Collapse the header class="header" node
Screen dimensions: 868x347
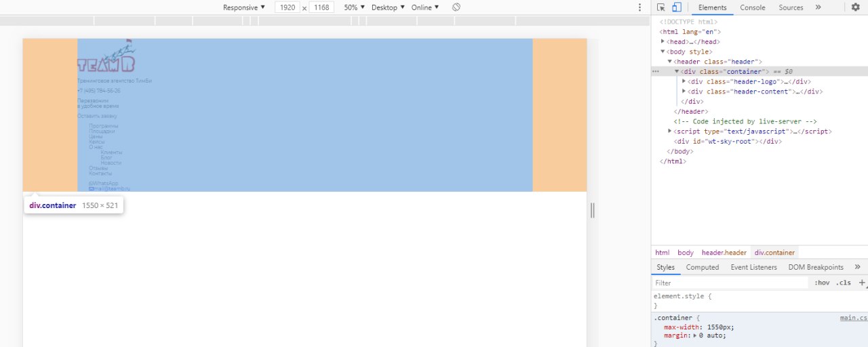click(x=670, y=62)
